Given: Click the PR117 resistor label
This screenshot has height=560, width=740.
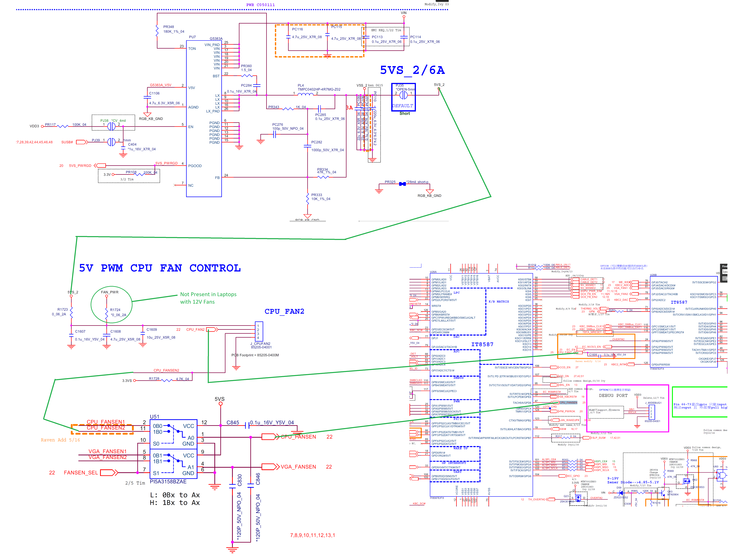Looking at the screenshot, I should pos(50,124).
